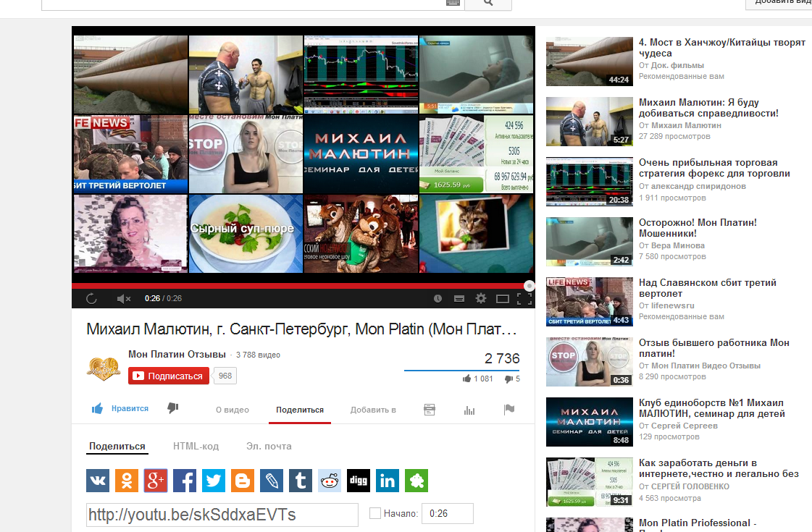Share on Odnoklassniki icon

(x=127, y=481)
